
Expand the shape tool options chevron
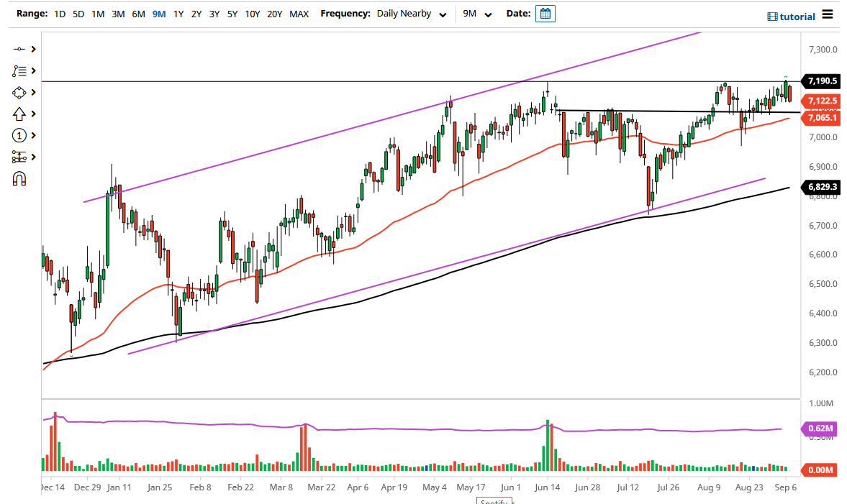pos(32,92)
